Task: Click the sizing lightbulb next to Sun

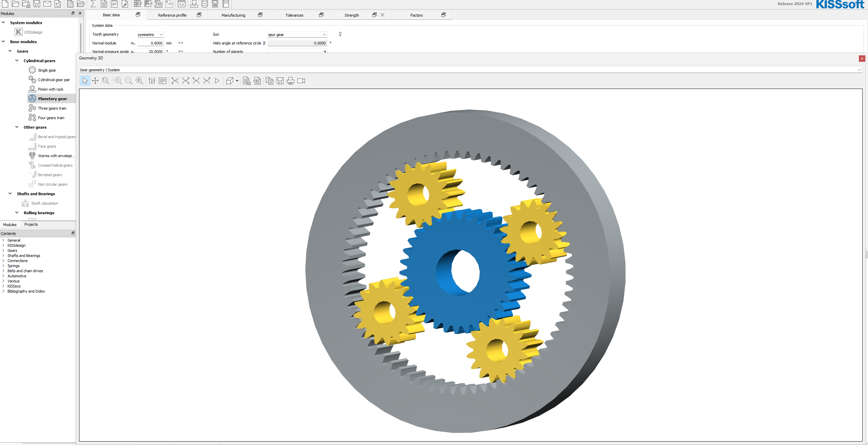Action: tap(340, 34)
